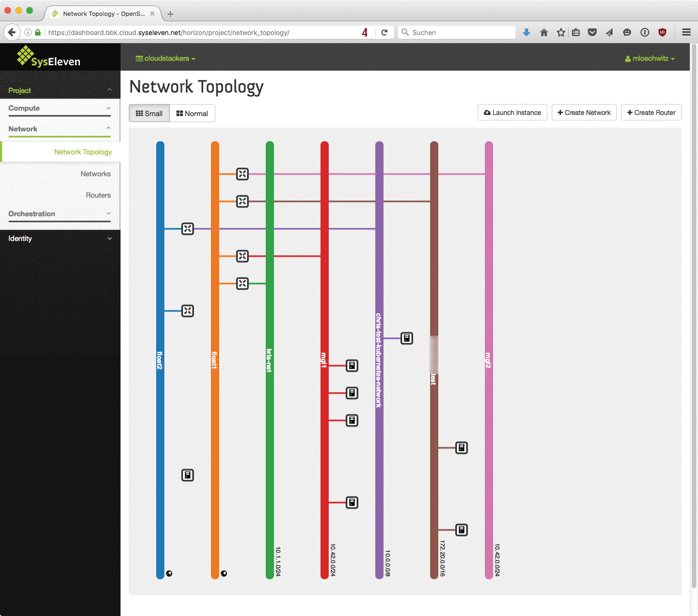Select Networks in the sidebar
698x616 pixels.
(x=96, y=174)
